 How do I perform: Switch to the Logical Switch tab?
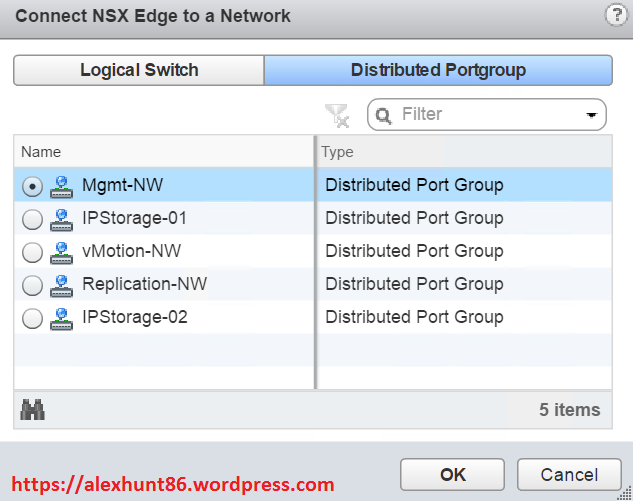point(139,70)
